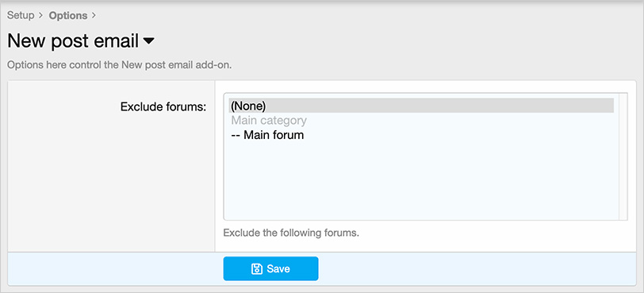644x293 pixels.
Task: Save the options with the Save button
Action: 270,268
